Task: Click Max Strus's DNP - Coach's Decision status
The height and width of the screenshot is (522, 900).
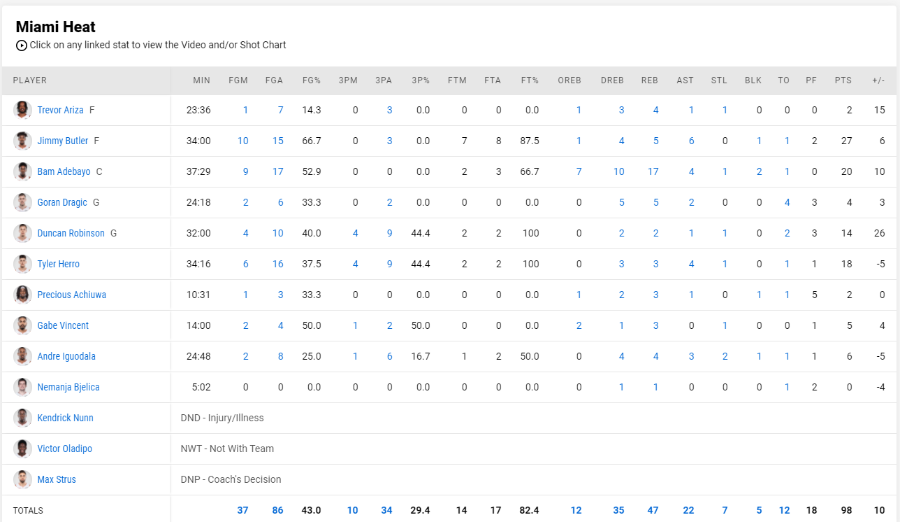Action: (x=231, y=480)
